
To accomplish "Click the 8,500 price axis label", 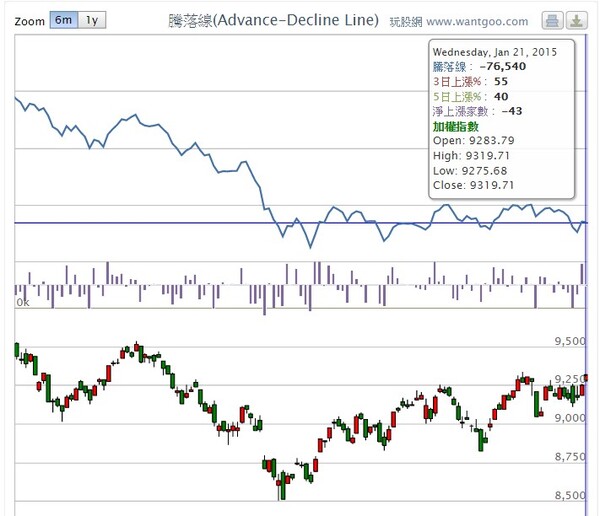I will click(570, 495).
